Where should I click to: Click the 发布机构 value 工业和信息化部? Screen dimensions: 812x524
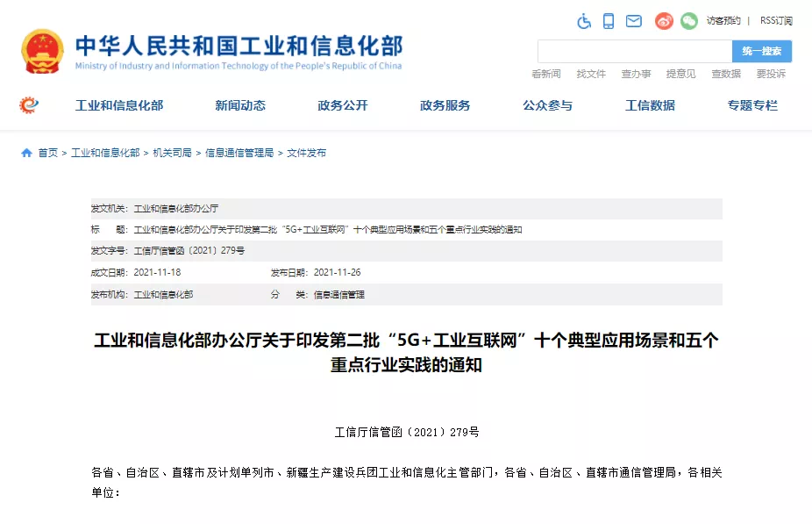click(x=164, y=294)
